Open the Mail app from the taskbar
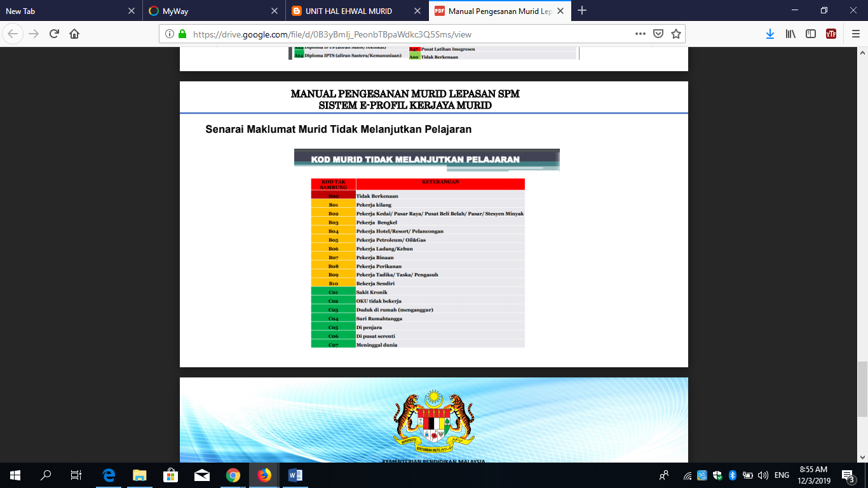The width and height of the screenshot is (868, 488). pos(202,475)
